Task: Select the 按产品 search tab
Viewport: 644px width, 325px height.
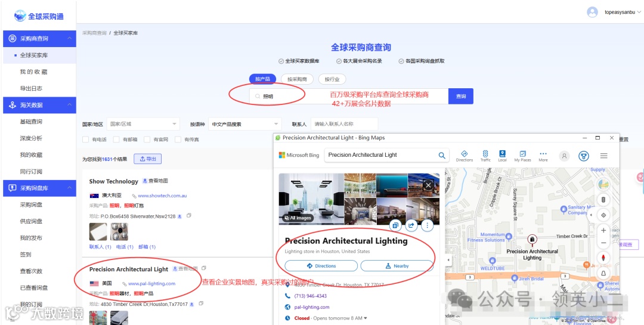Action: (262, 79)
